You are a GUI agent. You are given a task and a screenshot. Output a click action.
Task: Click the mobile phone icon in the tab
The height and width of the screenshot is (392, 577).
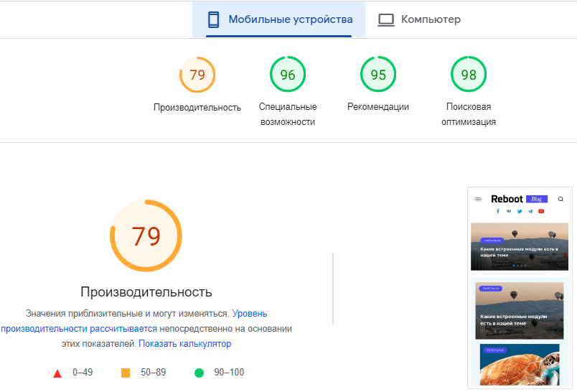click(213, 19)
